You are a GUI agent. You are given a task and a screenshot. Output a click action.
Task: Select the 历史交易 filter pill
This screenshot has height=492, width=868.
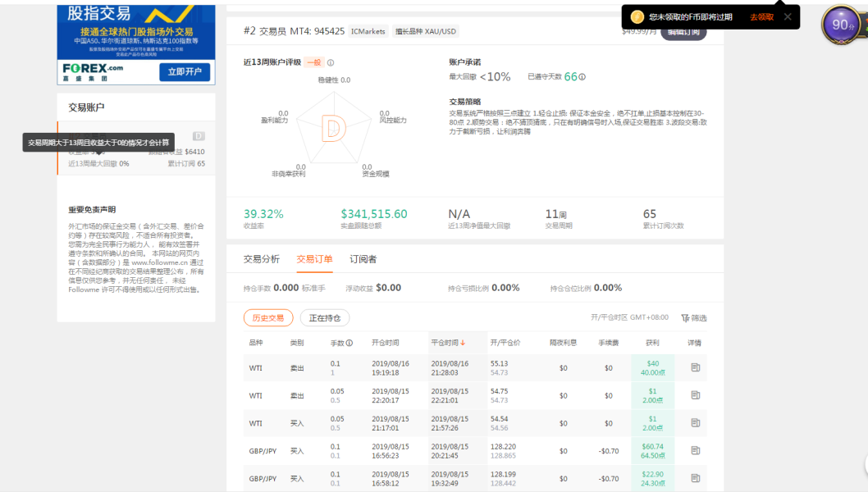(x=268, y=317)
